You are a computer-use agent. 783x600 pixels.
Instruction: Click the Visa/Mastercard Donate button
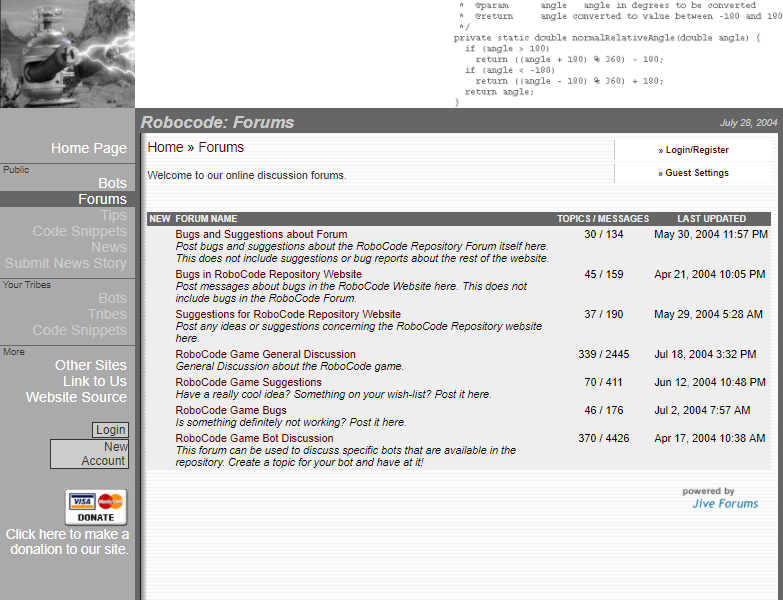click(x=96, y=507)
